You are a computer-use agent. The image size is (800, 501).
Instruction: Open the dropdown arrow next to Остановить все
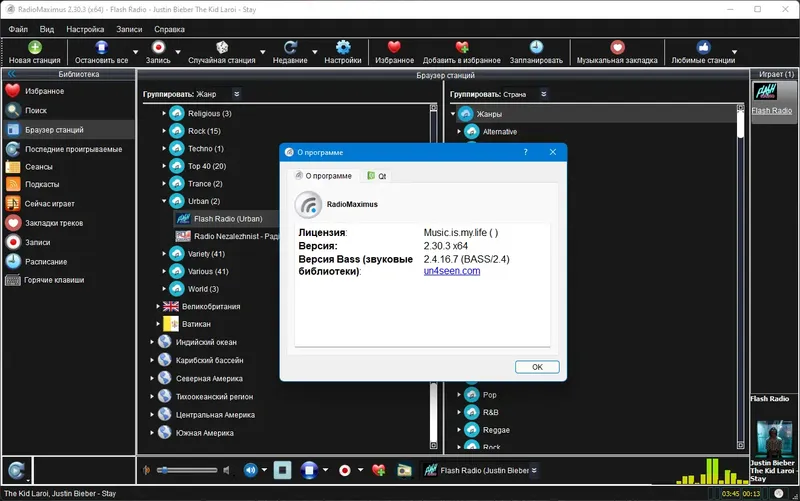pos(135,52)
